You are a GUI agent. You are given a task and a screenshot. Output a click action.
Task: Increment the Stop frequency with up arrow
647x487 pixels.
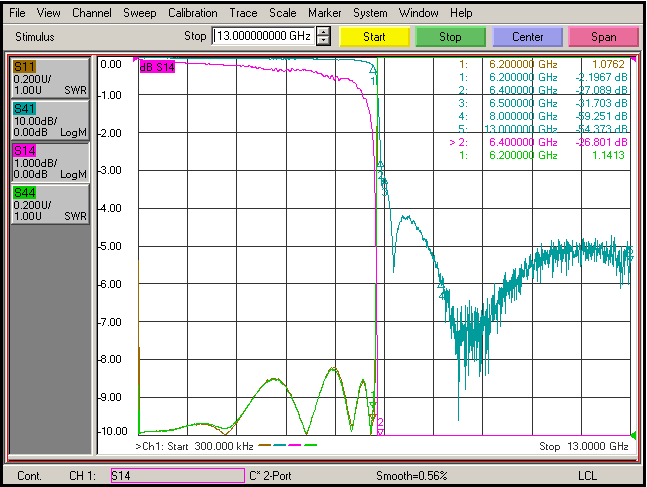(324, 32)
